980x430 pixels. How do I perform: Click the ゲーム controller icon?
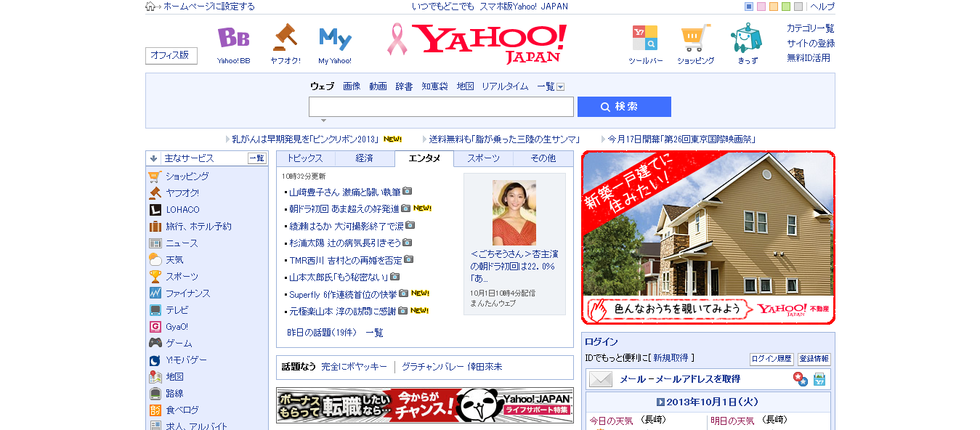click(x=155, y=344)
